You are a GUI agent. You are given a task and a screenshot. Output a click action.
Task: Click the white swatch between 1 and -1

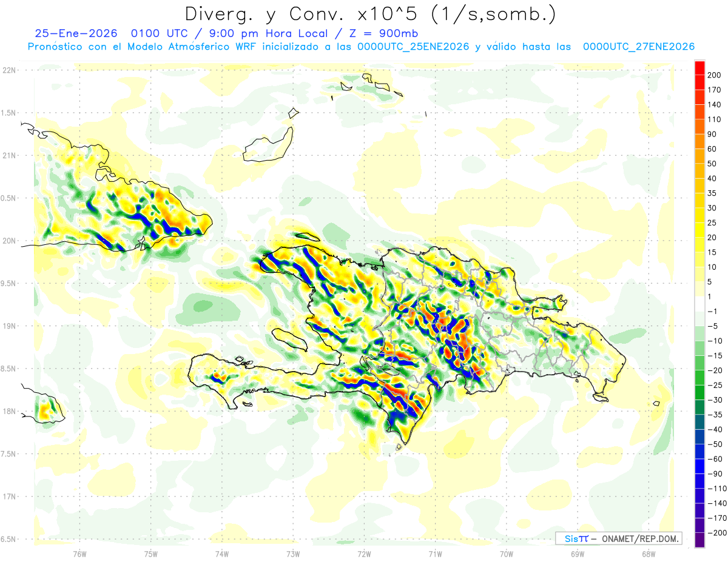click(699, 304)
